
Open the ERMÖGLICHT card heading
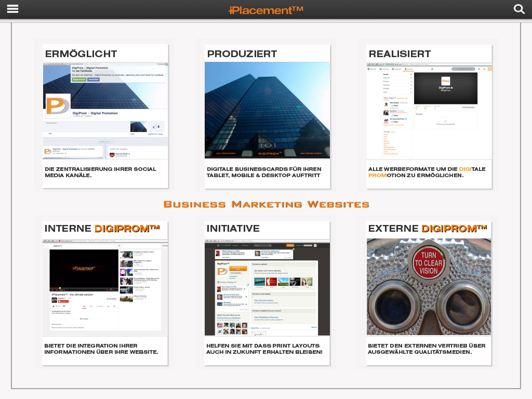coord(81,54)
